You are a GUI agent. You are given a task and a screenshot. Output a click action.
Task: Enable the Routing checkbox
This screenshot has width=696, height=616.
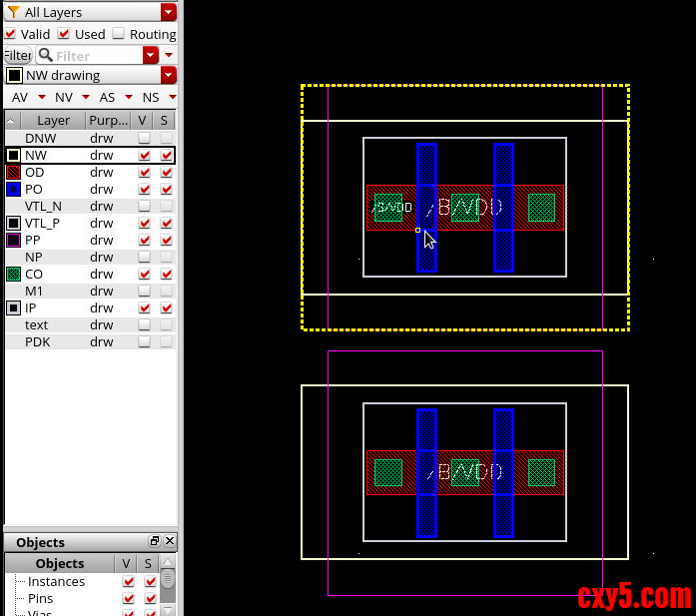pyautogui.click(x=118, y=34)
